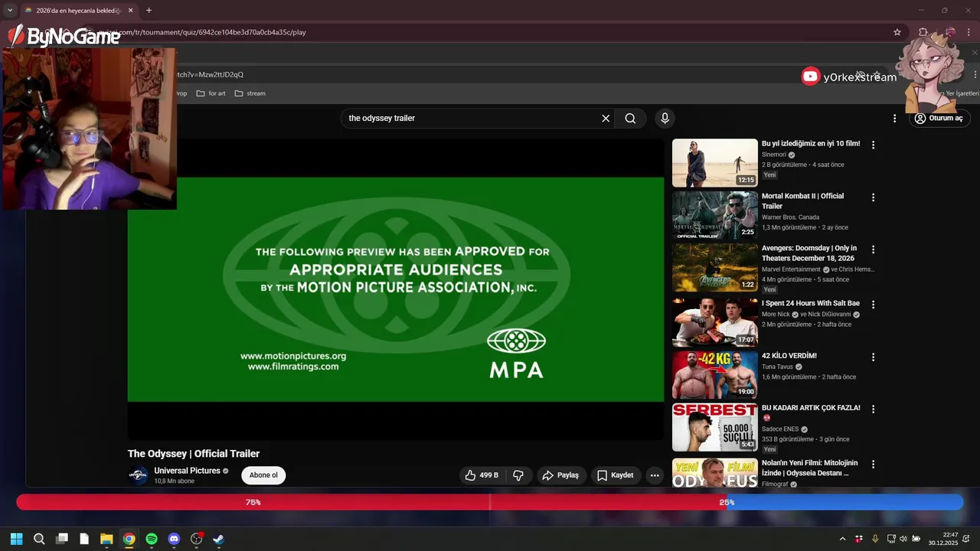The height and width of the screenshot is (551, 980).
Task: Open the "for art" bookmark folder
Action: pyautogui.click(x=211, y=93)
